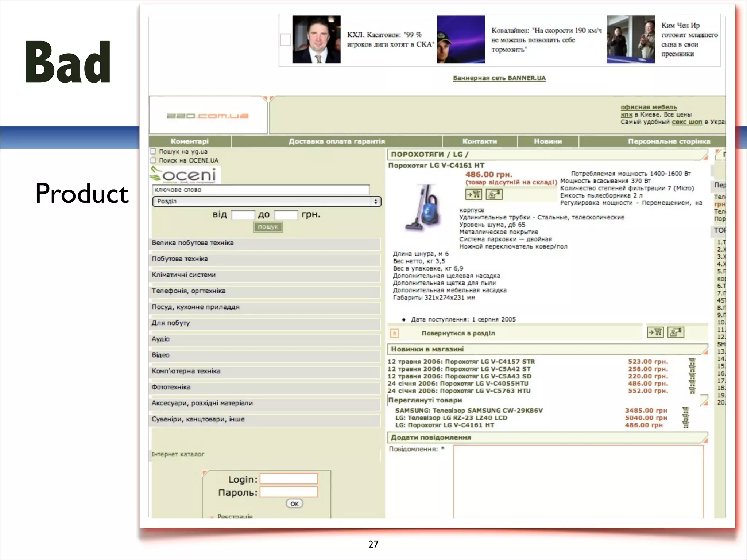Click the 220.com.ua site logo

click(208, 116)
